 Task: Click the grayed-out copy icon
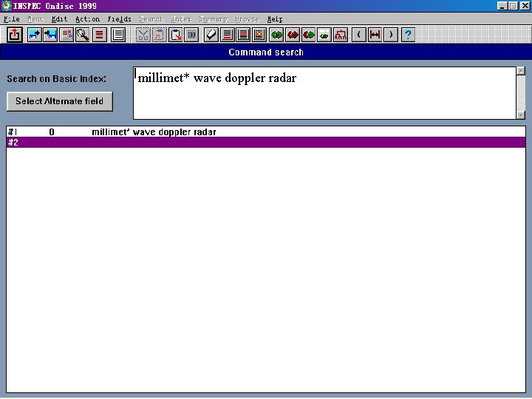point(159,35)
